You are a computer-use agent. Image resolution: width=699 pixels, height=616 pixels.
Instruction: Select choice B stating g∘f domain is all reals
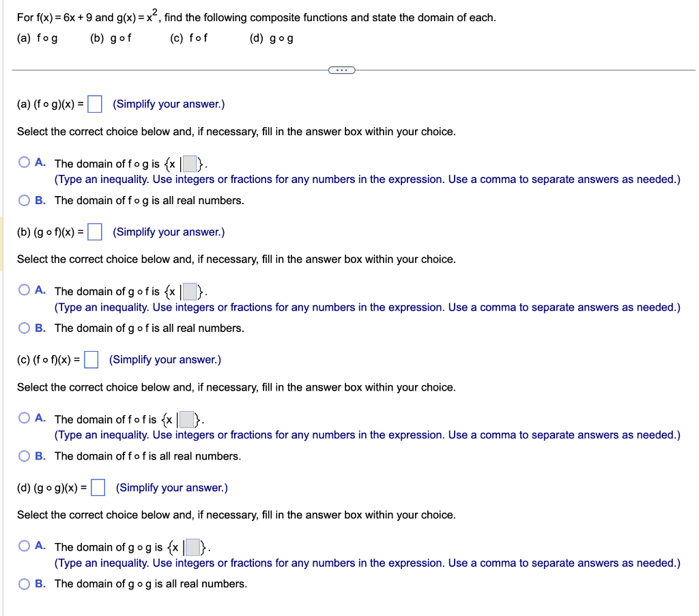24,328
